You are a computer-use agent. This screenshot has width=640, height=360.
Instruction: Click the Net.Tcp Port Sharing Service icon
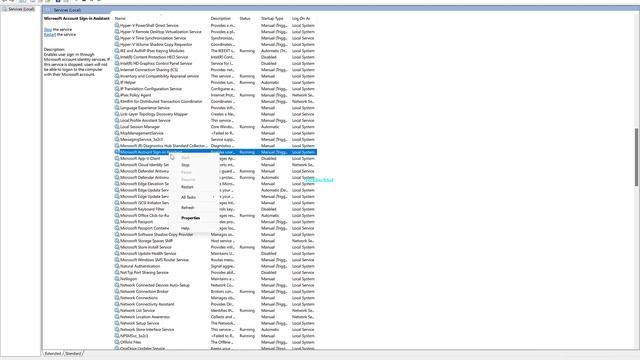tap(117, 272)
